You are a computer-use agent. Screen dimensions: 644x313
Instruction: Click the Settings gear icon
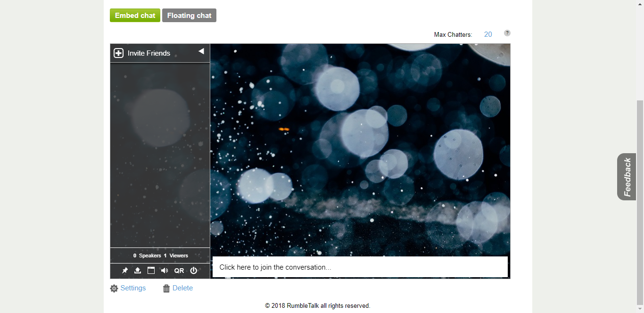pos(114,288)
